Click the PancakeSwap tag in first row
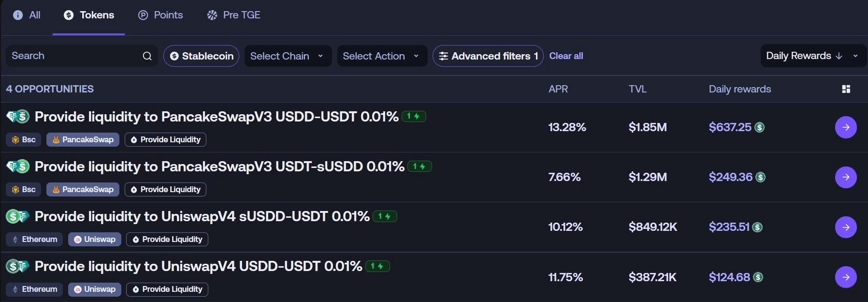Image resolution: width=868 pixels, height=302 pixels. point(83,140)
